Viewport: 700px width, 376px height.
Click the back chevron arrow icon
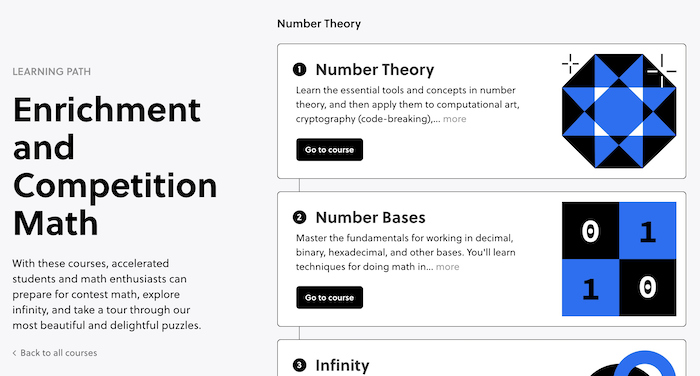(x=14, y=353)
